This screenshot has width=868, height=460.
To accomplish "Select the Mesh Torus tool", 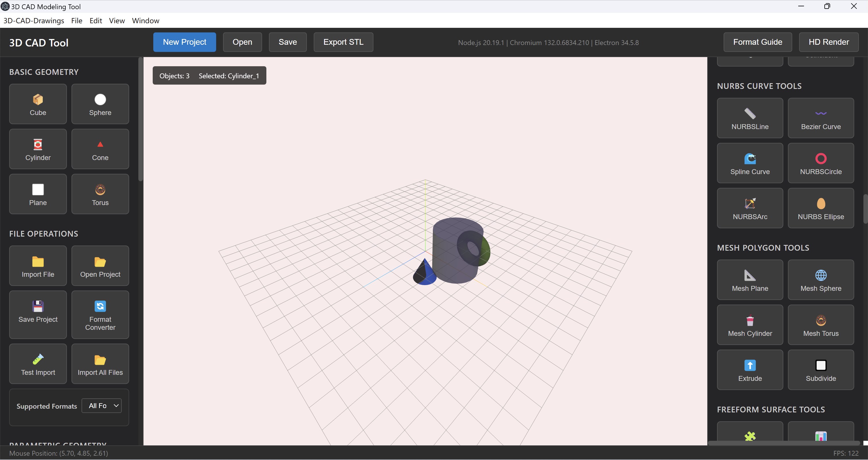I will coord(821,324).
